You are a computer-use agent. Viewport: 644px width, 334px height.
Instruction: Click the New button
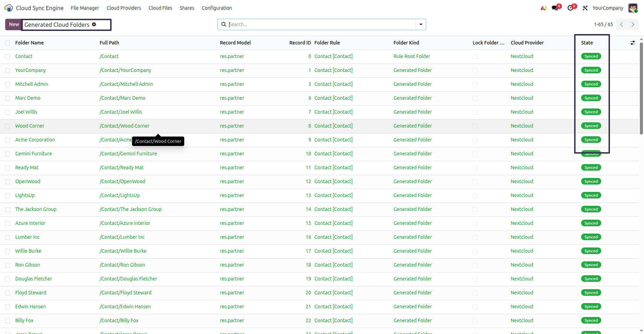coord(14,24)
